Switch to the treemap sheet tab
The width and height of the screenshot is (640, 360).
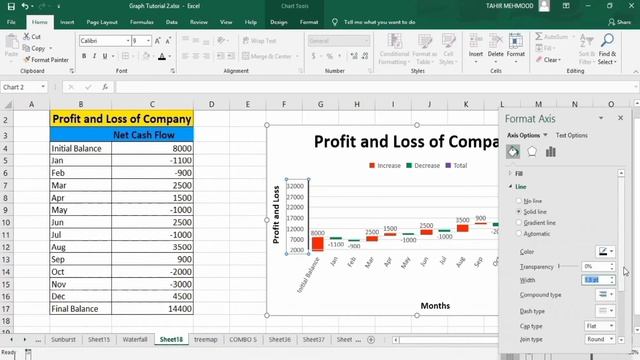(x=205, y=340)
